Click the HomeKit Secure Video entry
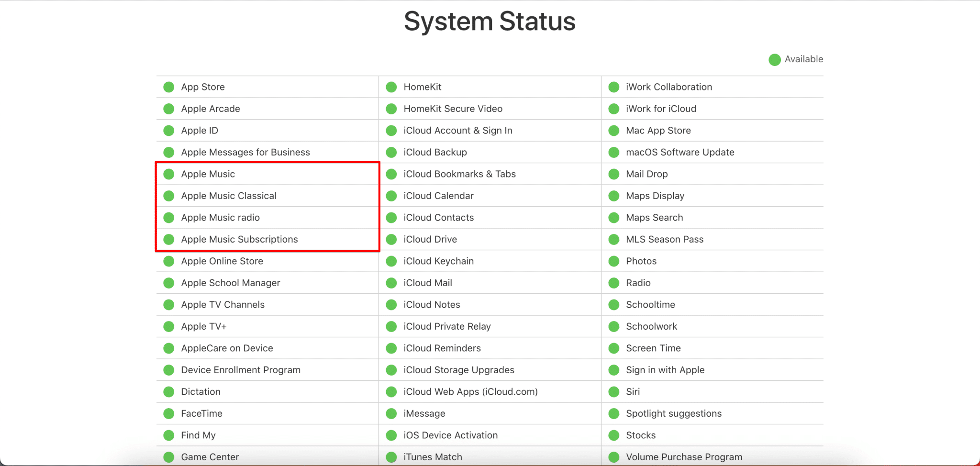Image resolution: width=980 pixels, height=466 pixels. pyautogui.click(x=490, y=109)
